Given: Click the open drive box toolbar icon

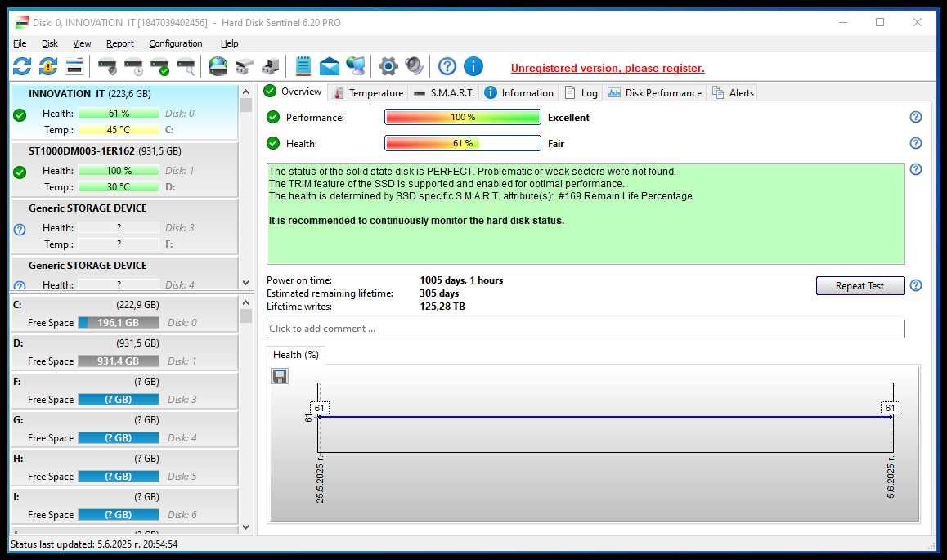Looking at the screenshot, I should click(245, 66).
